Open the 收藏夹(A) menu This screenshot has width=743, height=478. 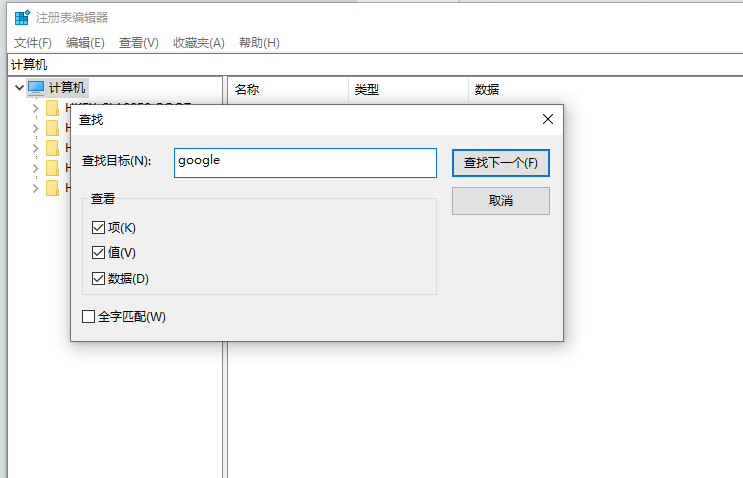tap(199, 43)
